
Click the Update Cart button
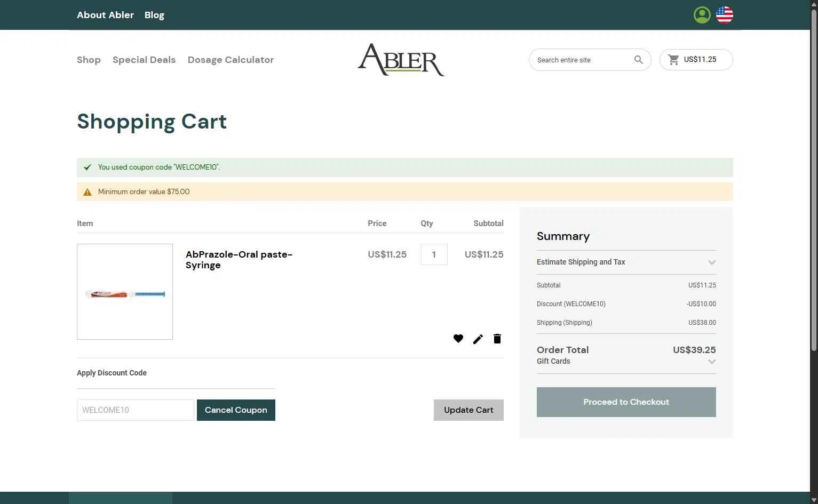click(x=468, y=410)
